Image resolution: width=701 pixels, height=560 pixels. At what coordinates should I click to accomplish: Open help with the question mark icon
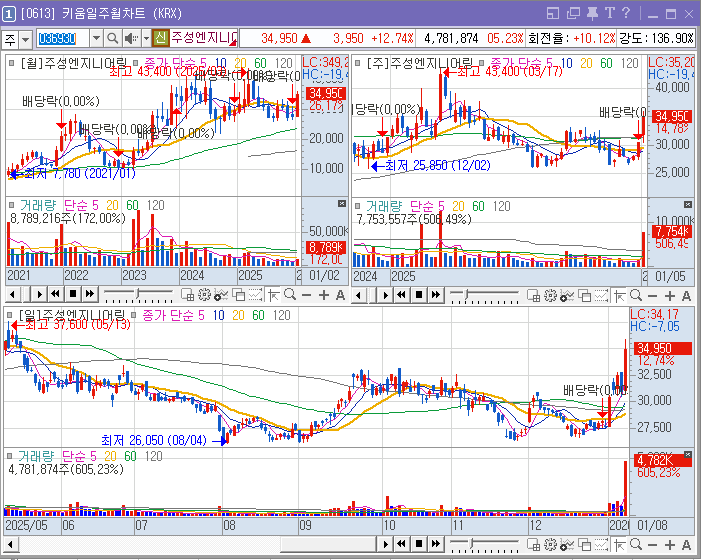626,13
